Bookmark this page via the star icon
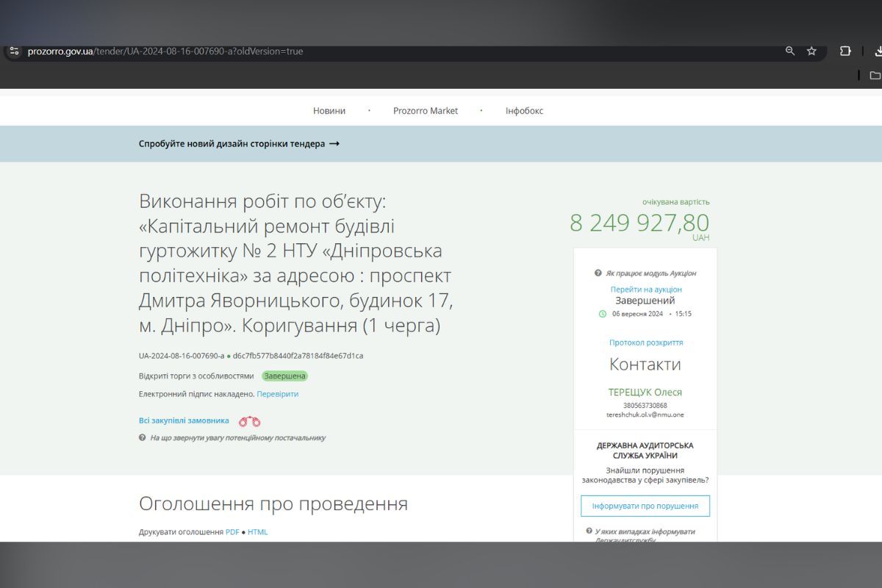This screenshot has height=588, width=882. (x=811, y=51)
